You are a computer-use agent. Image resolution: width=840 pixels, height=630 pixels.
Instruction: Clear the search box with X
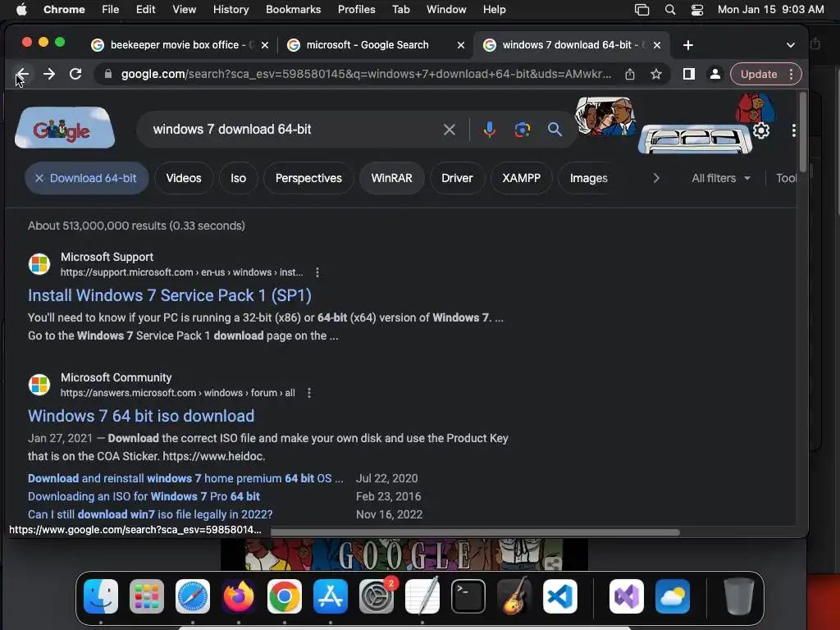coord(450,129)
